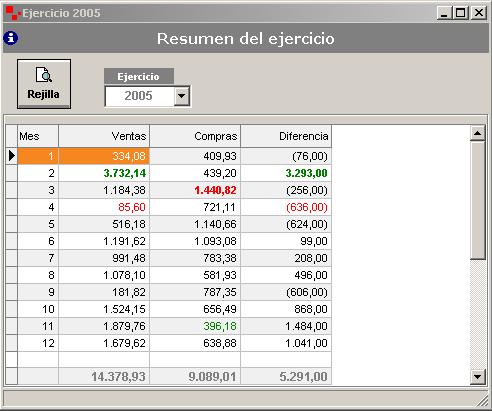Select the Mes column header
Viewport: 492px width, 411px height.
pyautogui.click(x=38, y=136)
